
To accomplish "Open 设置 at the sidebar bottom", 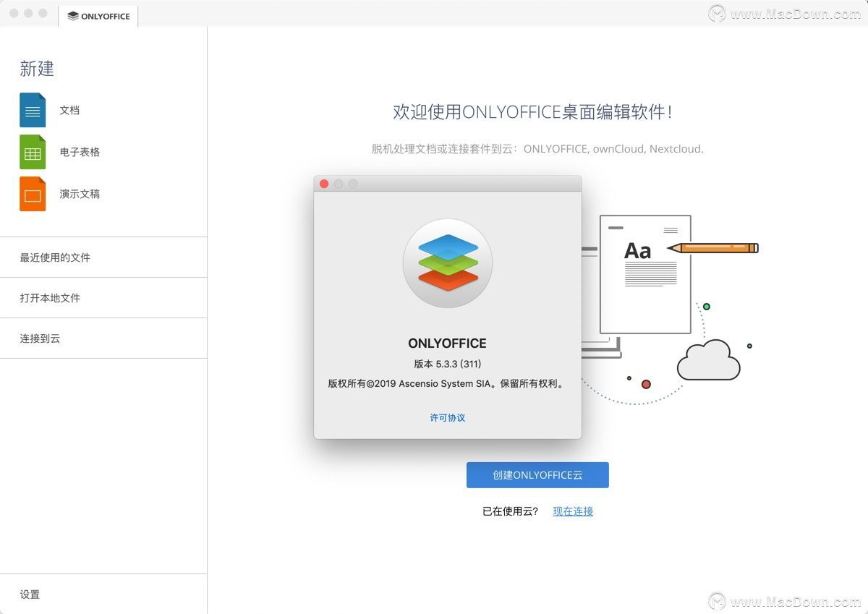I will click(x=103, y=594).
